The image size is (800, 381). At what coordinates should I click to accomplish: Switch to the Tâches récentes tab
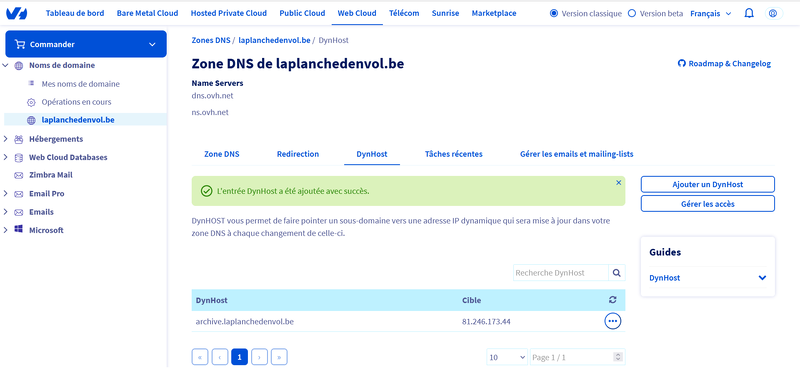[454, 154]
